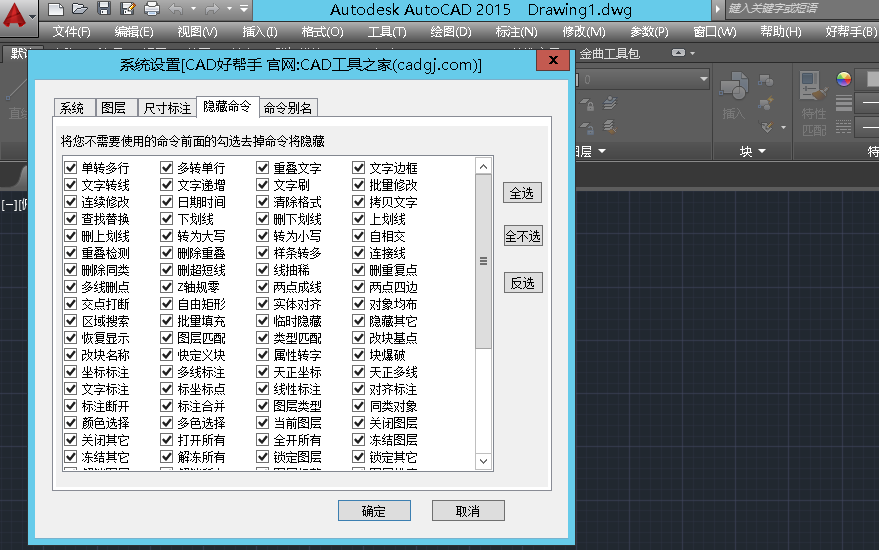Viewport: 879px width, 550px height.
Task: Click the object color wheel swatch
Action: click(x=843, y=79)
